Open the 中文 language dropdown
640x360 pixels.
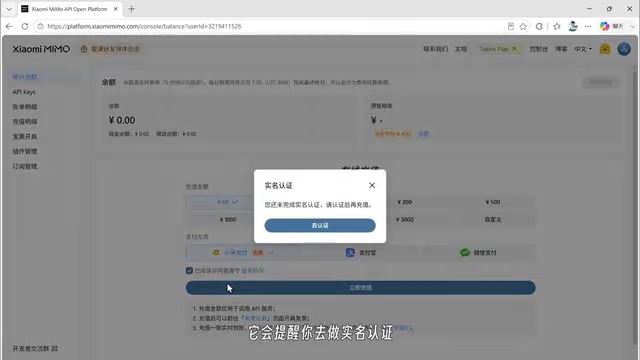click(x=583, y=49)
